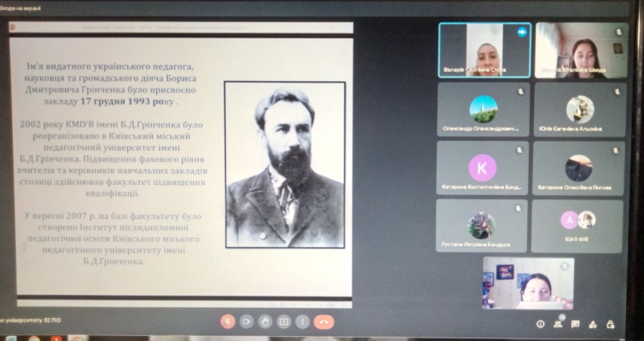Open the chat panel icon
The image size is (644, 341).
(x=576, y=324)
